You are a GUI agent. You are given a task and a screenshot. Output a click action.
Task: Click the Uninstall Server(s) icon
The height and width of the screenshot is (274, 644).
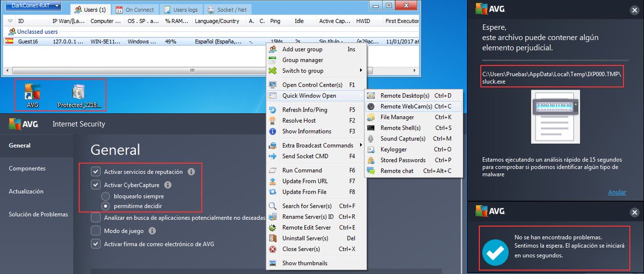pyautogui.click(x=273, y=238)
